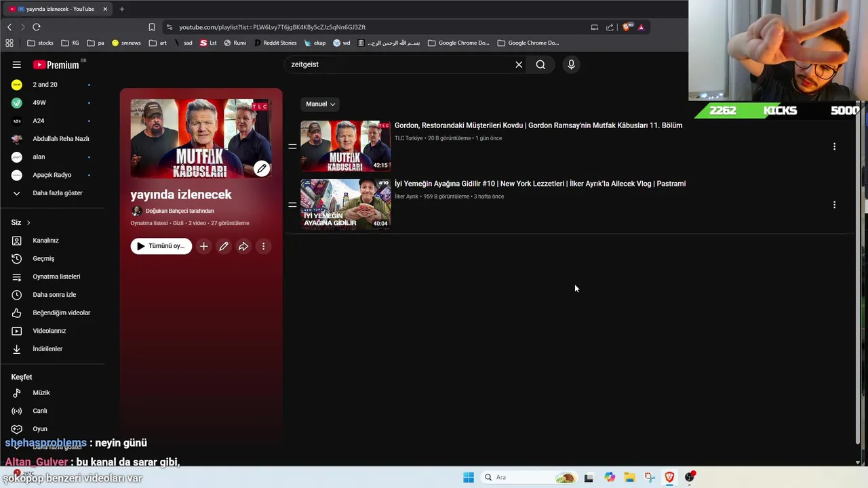
Task: Open Abdullah Reha Nazlı subscription
Action: [52, 139]
